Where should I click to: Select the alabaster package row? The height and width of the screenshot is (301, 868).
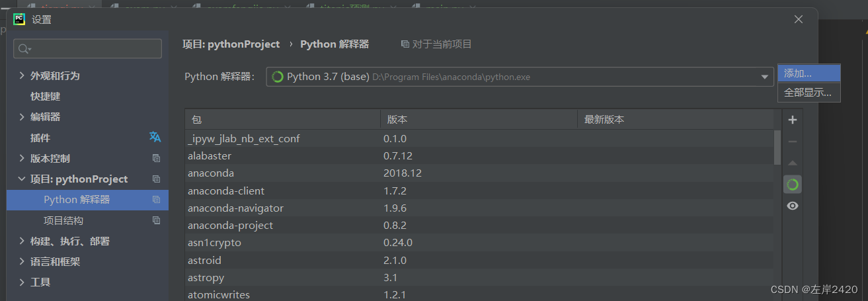479,156
